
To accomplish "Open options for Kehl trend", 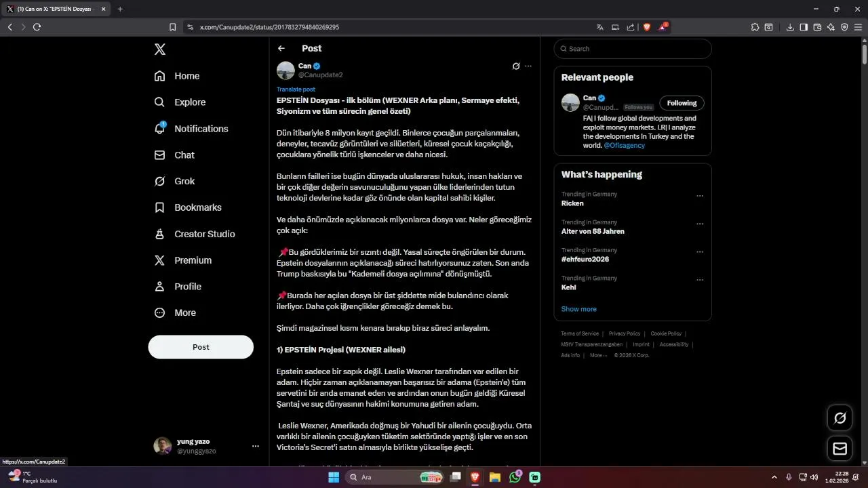I will click(x=700, y=280).
